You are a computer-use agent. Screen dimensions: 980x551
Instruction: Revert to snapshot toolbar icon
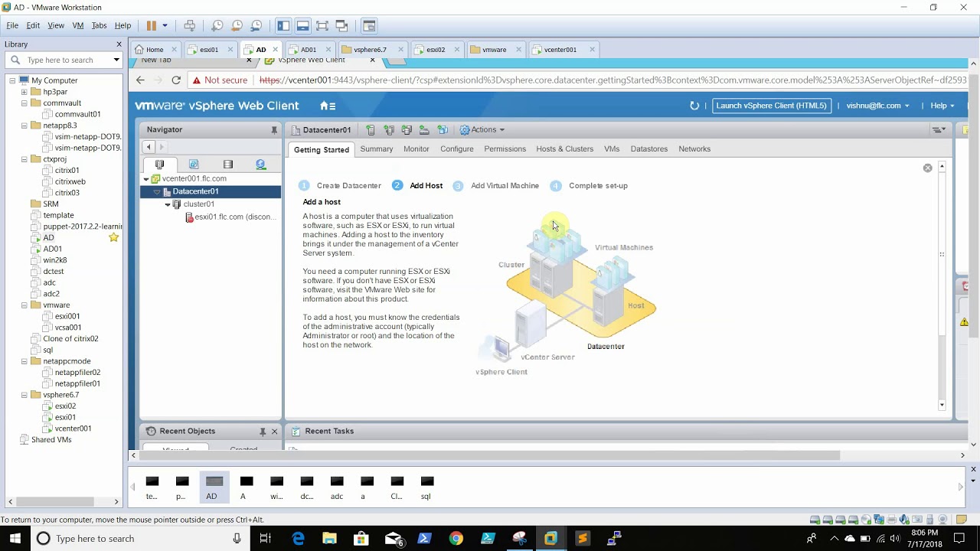point(237,25)
